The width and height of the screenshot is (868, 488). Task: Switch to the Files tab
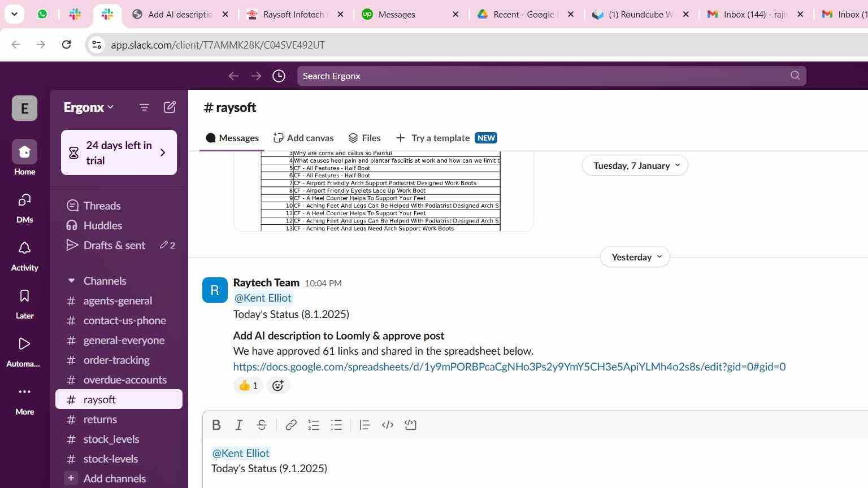click(x=364, y=138)
